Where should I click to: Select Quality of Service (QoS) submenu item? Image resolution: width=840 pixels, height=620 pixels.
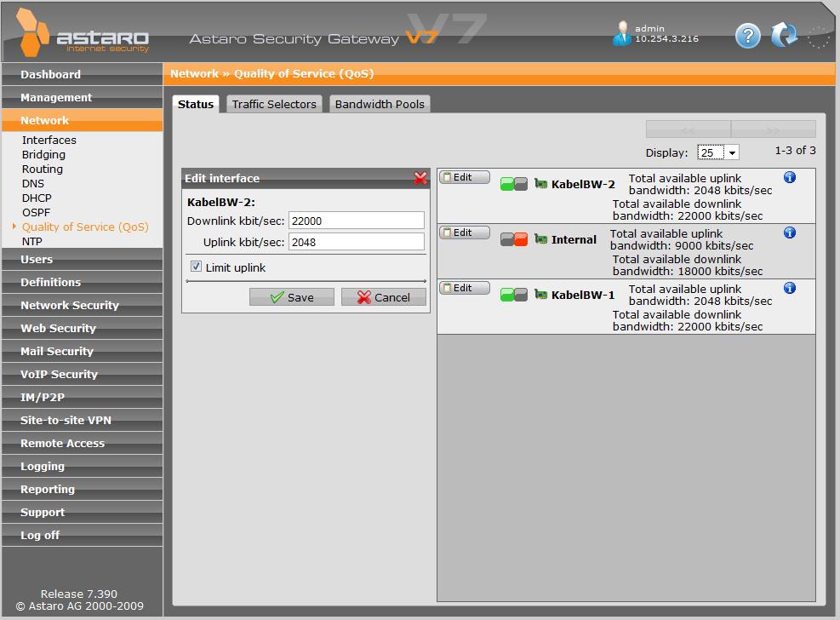click(x=84, y=227)
